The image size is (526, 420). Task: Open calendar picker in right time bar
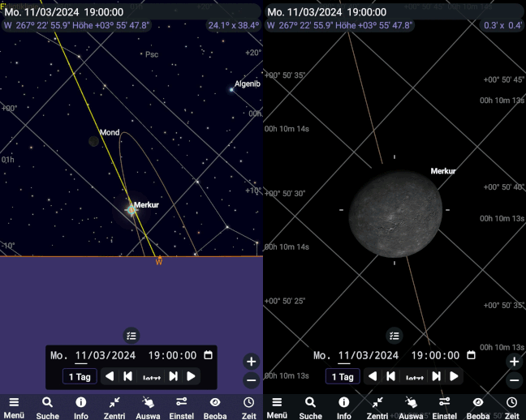click(x=471, y=355)
